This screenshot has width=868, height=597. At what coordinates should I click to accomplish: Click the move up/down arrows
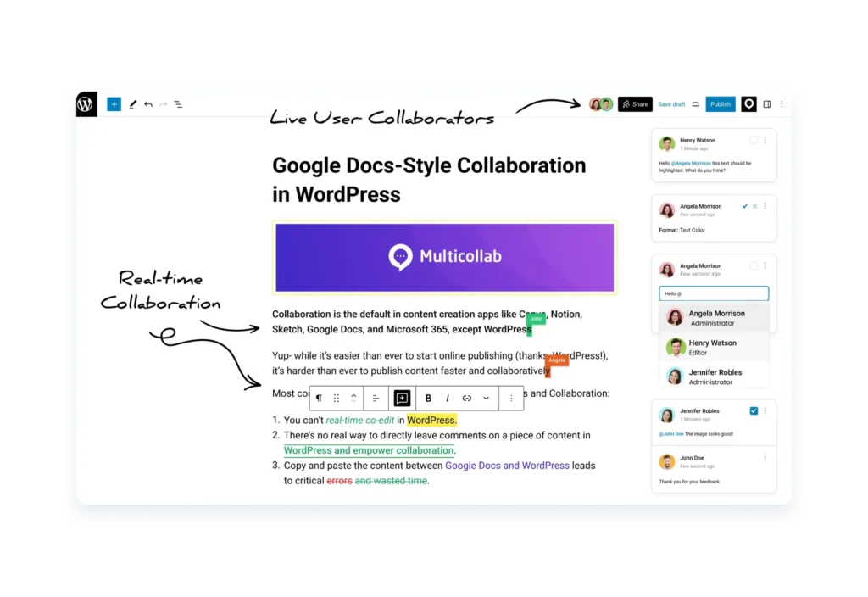pos(353,399)
